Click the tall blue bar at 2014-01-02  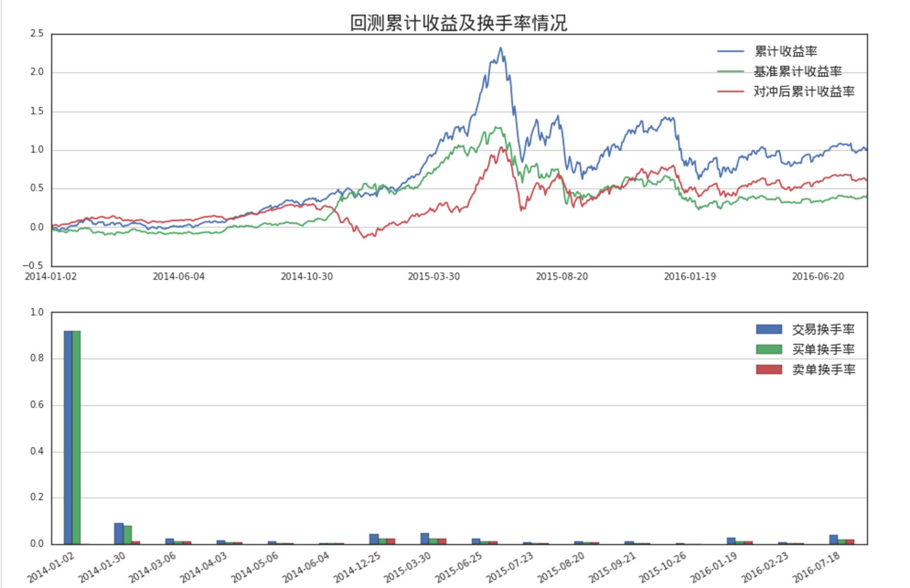click(x=68, y=437)
